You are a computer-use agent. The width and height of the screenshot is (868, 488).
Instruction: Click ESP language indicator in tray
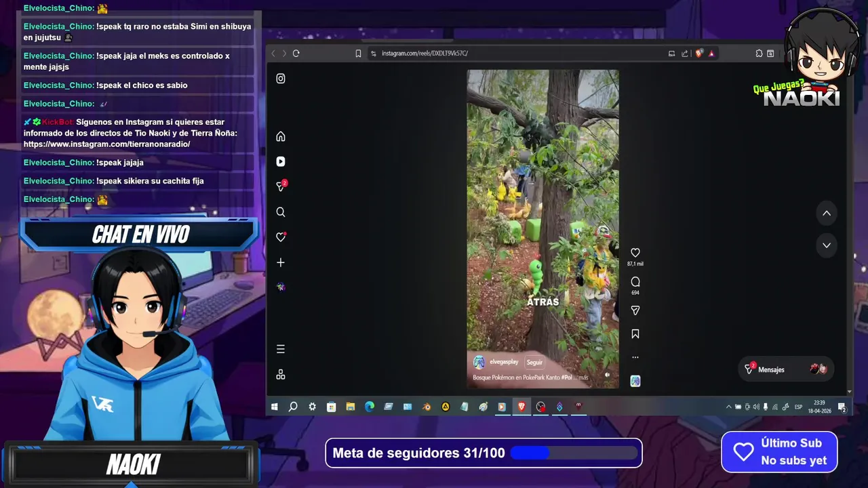[798, 407]
